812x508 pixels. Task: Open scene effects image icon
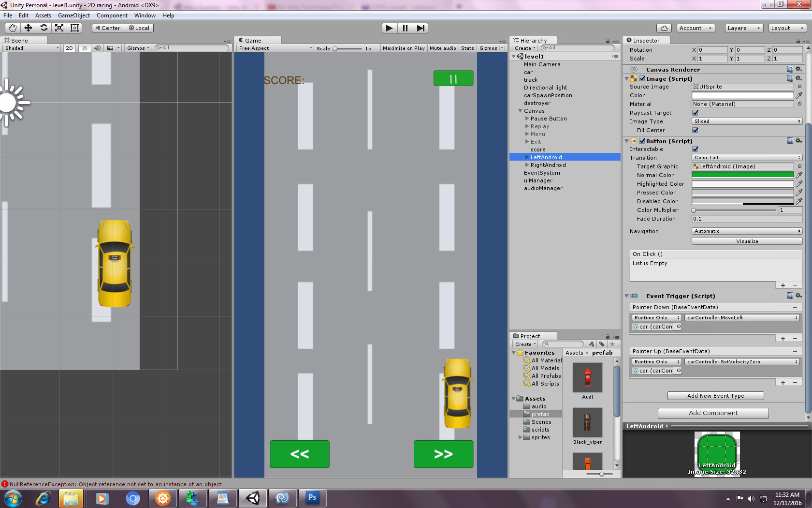[x=111, y=48]
